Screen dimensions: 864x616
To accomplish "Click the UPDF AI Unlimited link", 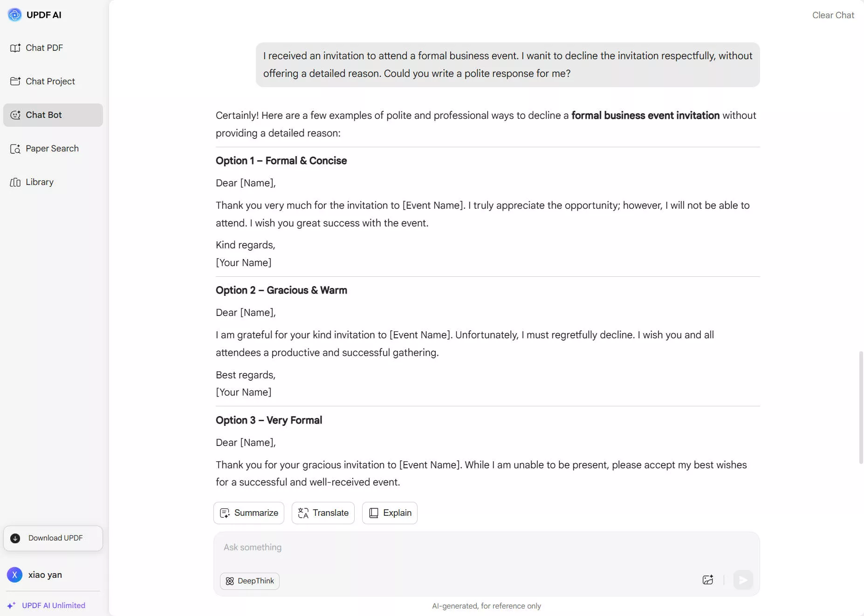I will pyautogui.click(x=53, y=605).
